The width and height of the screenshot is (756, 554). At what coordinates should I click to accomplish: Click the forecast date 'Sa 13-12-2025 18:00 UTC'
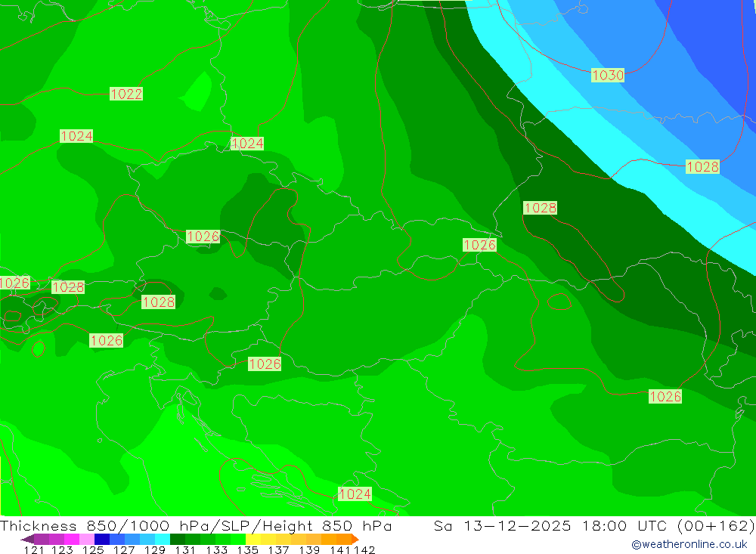coord(549,525)
